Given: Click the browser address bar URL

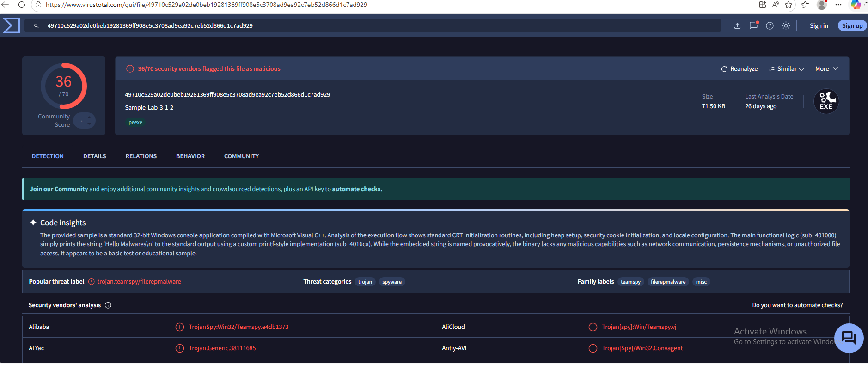Looking at the screenshot, I should pos(207,5).
